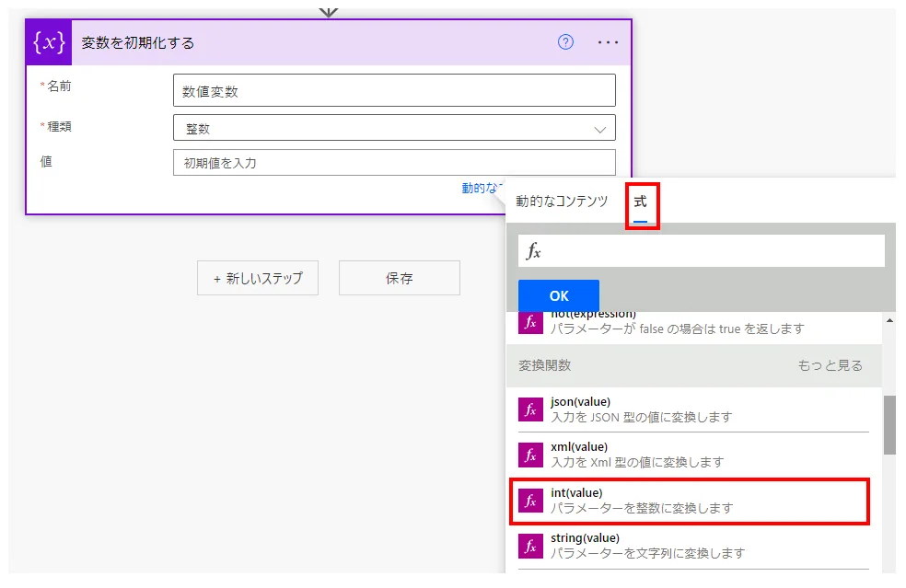Open help for 変数を初期化する action
Image resolution: width=906 pixels, height=588 pixels.
tap(566, 42)
